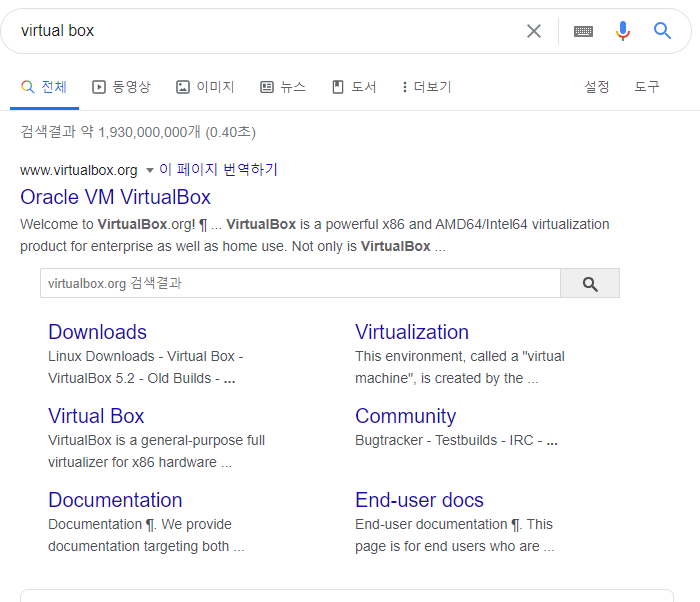Viewport: 700px width, 602px height.
Task: Switch to the 이미지 tab
Action: coord(205,87)
